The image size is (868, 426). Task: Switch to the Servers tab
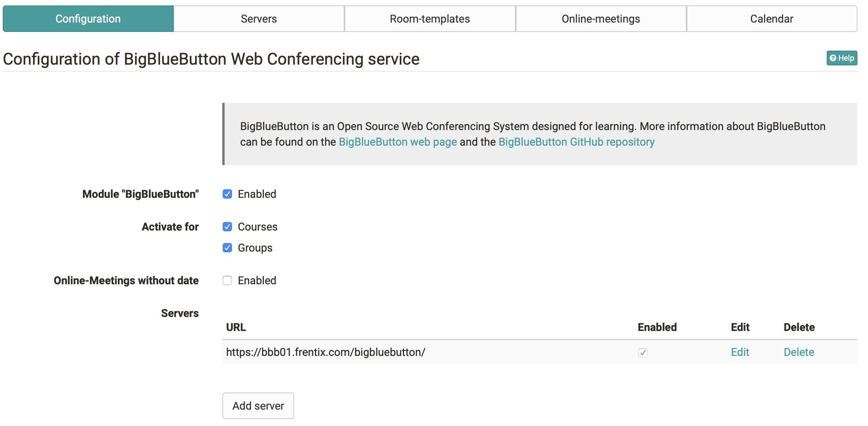click(x=259, y=19)
